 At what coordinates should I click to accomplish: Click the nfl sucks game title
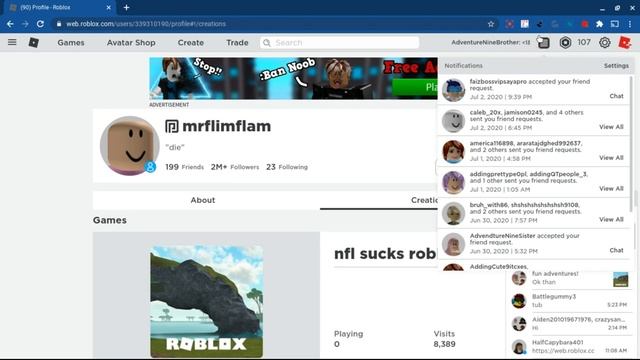pos(385,254)
